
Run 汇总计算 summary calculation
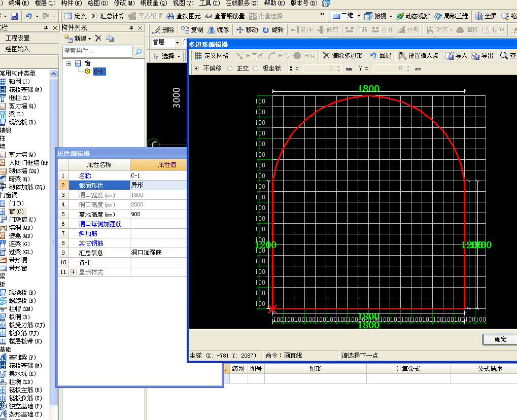108,16
